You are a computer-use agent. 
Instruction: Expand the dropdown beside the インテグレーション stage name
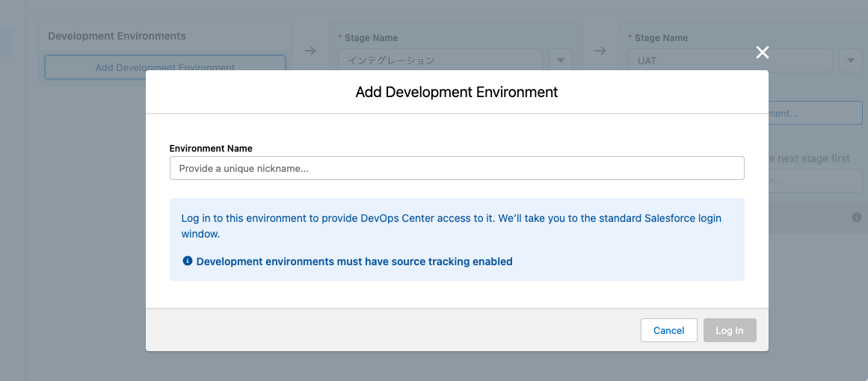tap(561, 61)
